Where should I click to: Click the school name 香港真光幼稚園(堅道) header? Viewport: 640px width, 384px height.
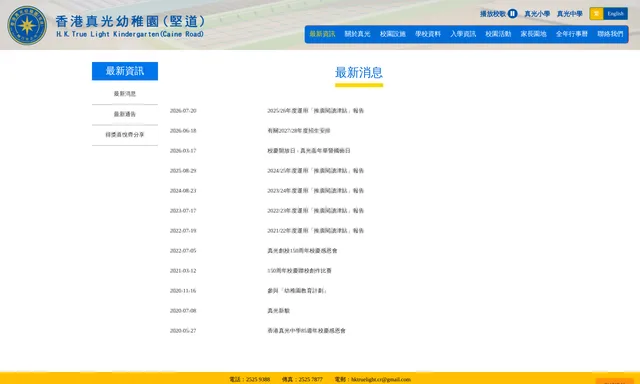[x=130, y=21]
